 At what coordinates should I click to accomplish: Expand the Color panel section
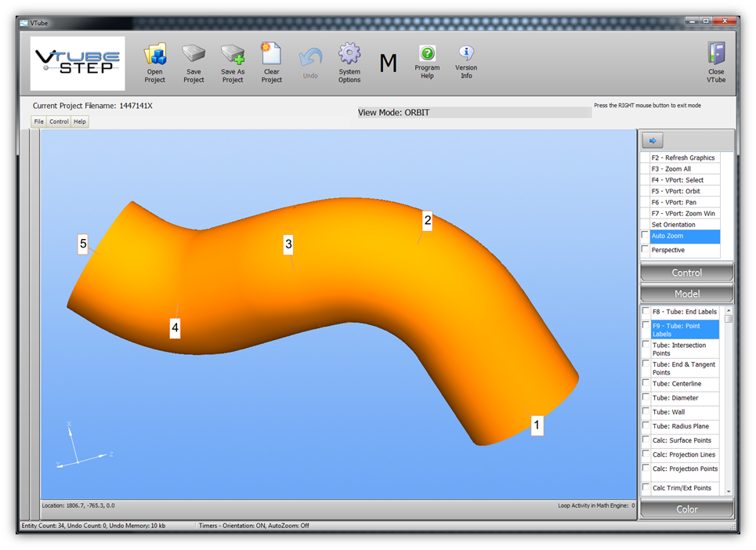[x=687, y=509]
